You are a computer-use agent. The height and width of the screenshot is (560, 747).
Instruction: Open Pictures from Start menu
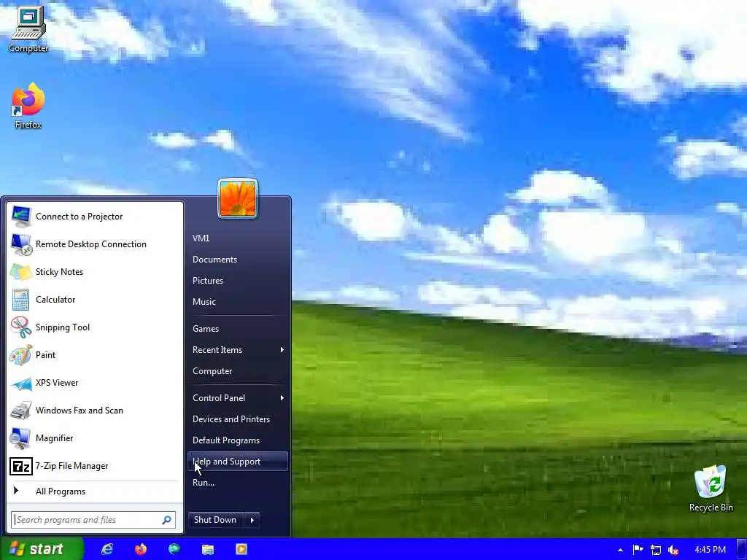(x=238, y=281)
